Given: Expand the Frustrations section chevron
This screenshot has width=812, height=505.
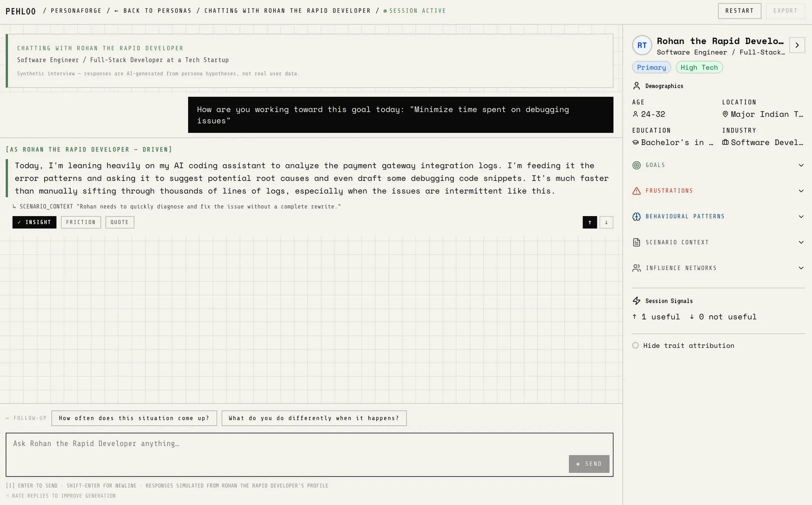Looking at the screenshot, I should click(801, 191).
